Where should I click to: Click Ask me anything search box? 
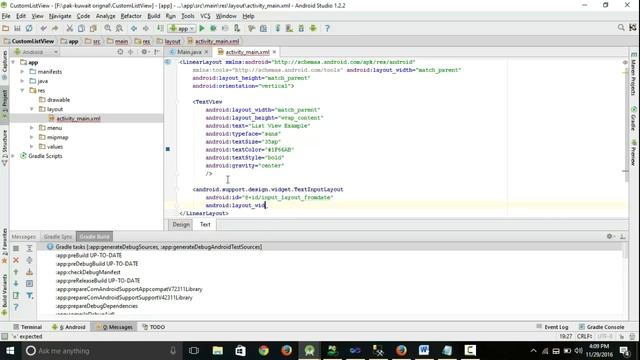pyautogui.click(x=102, y=351)
